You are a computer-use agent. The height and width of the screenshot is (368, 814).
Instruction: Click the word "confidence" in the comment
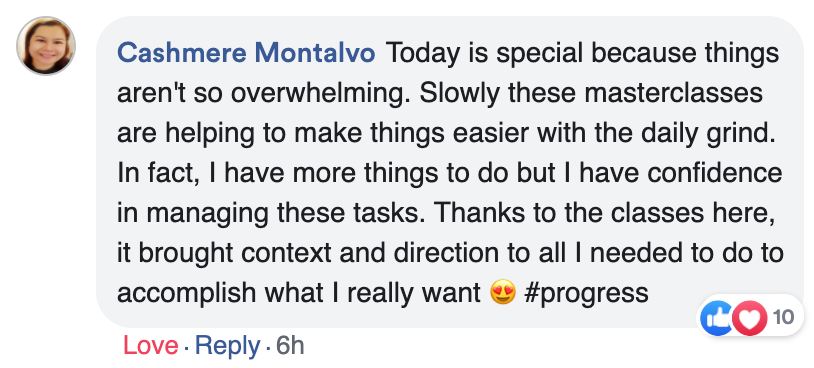[710, 173]
